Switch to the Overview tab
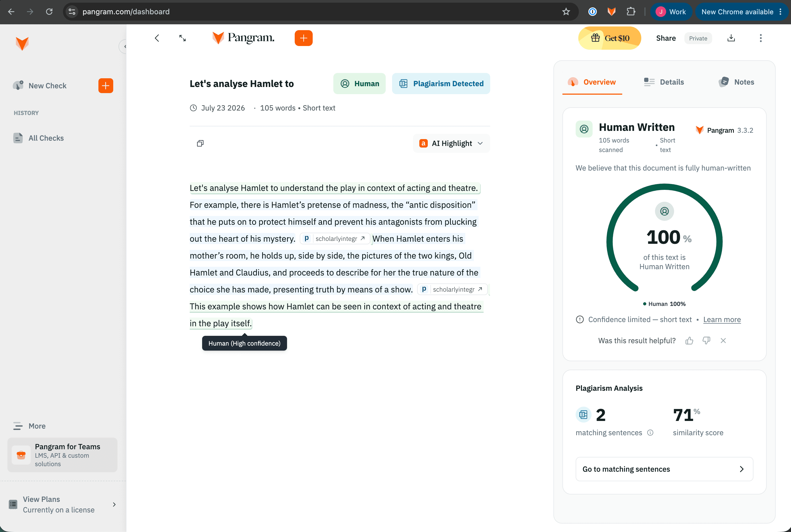791x532 pixels. coord(592,82)
